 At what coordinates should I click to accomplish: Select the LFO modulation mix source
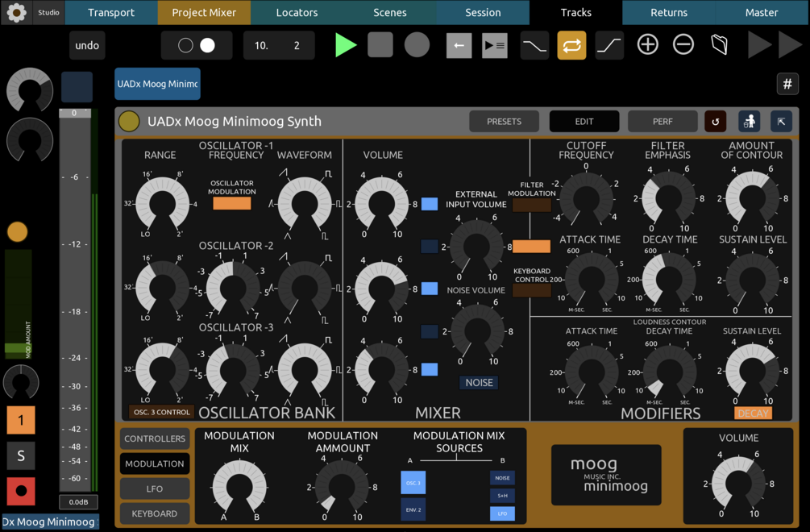coord(502,513)
